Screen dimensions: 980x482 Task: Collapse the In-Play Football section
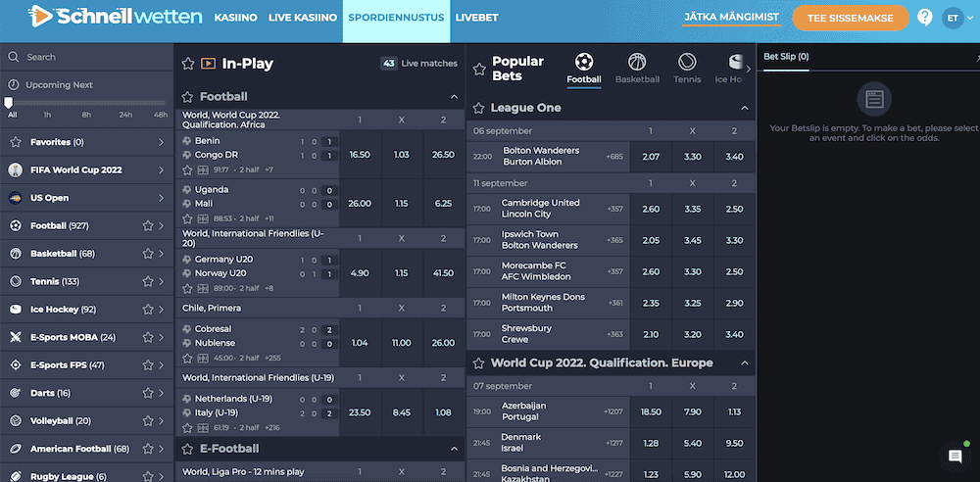[x=454, y=97]
